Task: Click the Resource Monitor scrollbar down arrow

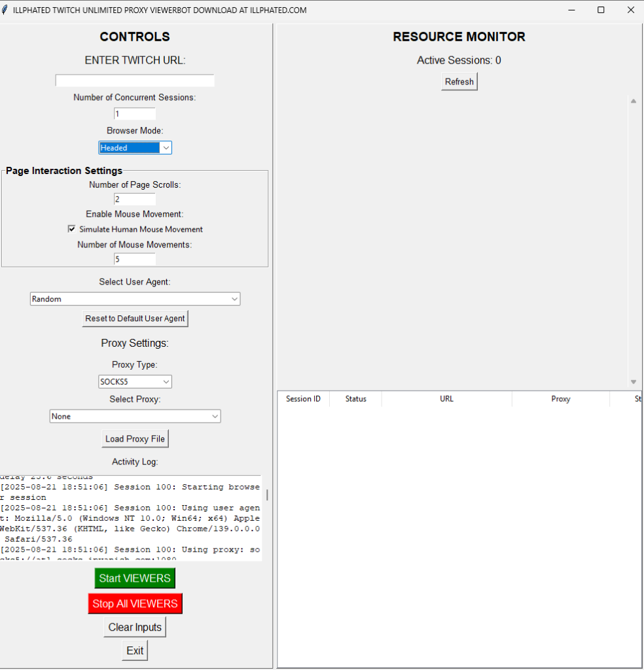Action: click(634, 382)
